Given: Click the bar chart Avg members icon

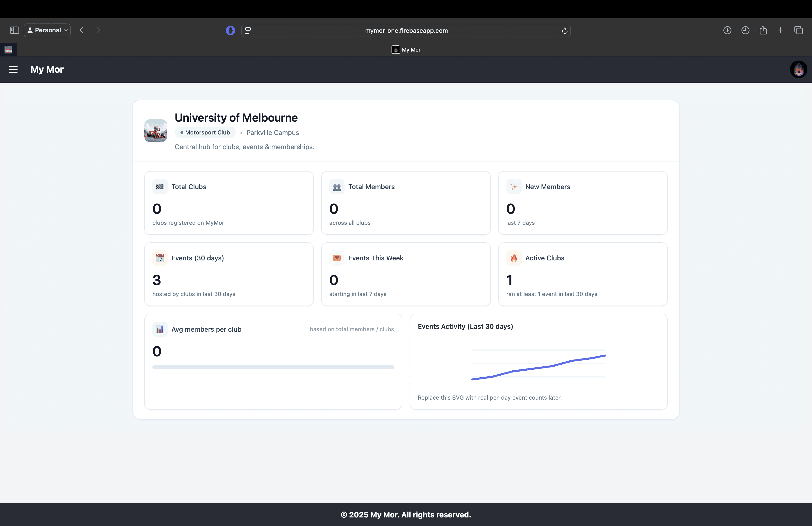Looking at the screenshot, I should (160, 329).
